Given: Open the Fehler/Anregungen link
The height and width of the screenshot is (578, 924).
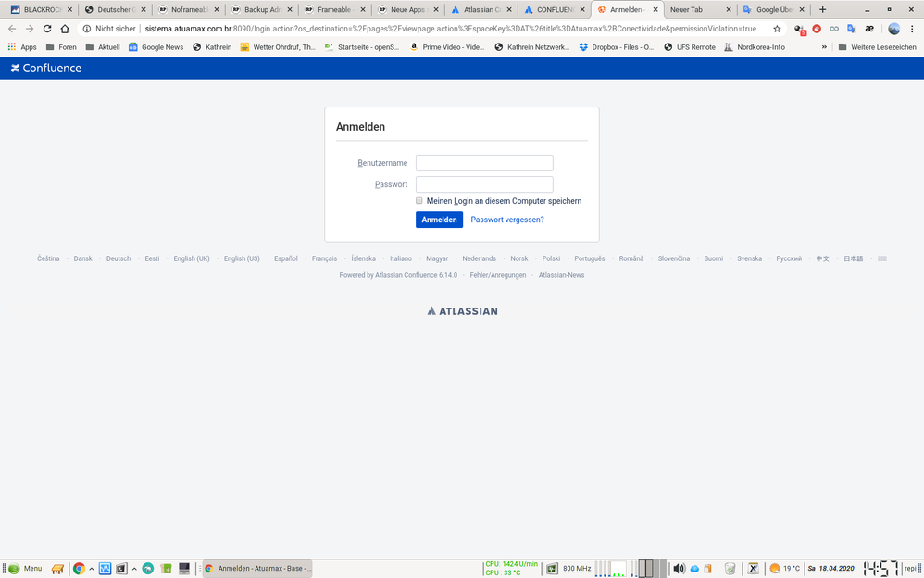Looking at the screenshot, I should pyautogui.click(x=498, y=275).
